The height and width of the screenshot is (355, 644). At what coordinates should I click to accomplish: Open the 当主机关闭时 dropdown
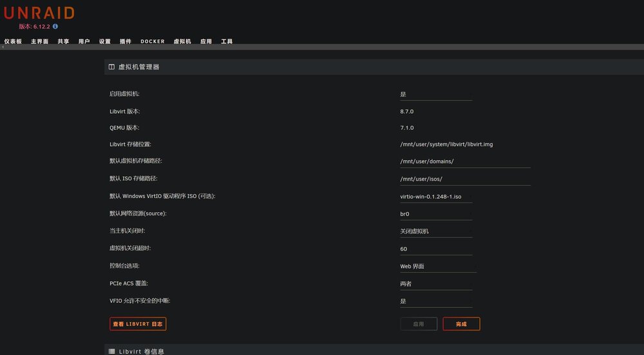tap(436, 232)
